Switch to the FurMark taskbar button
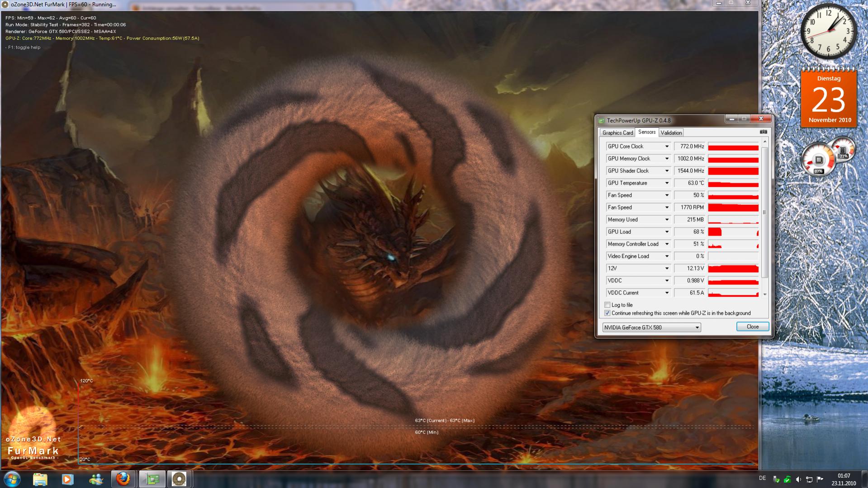Screen dimensions: 868x488 tap(179, 479)
